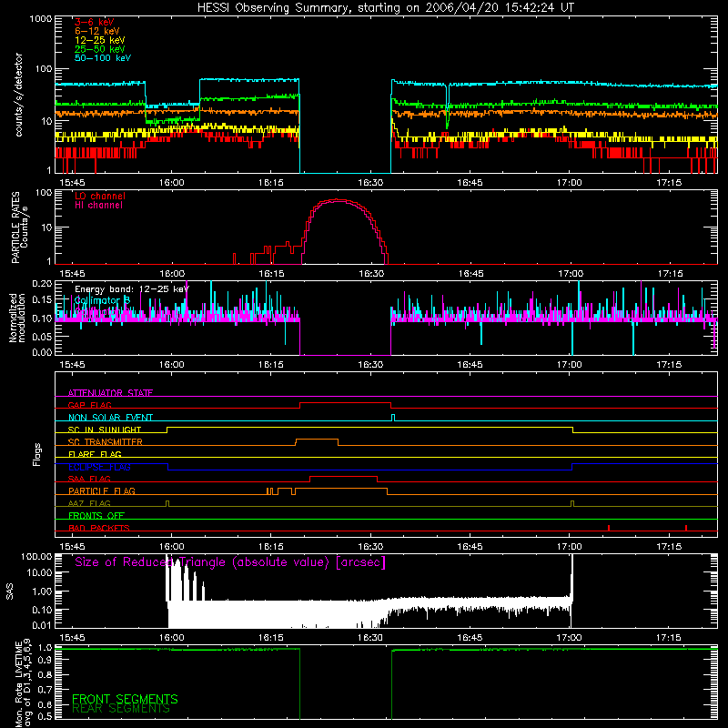Click the 16:45 label under the Flags plot
Image resolution: width=728 pixels, height=728 pixels.
pos(470,547)
